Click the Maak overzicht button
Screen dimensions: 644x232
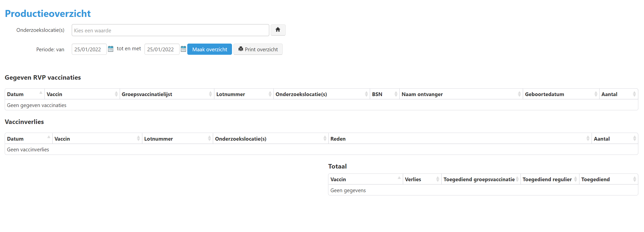[x=209, y=49]
